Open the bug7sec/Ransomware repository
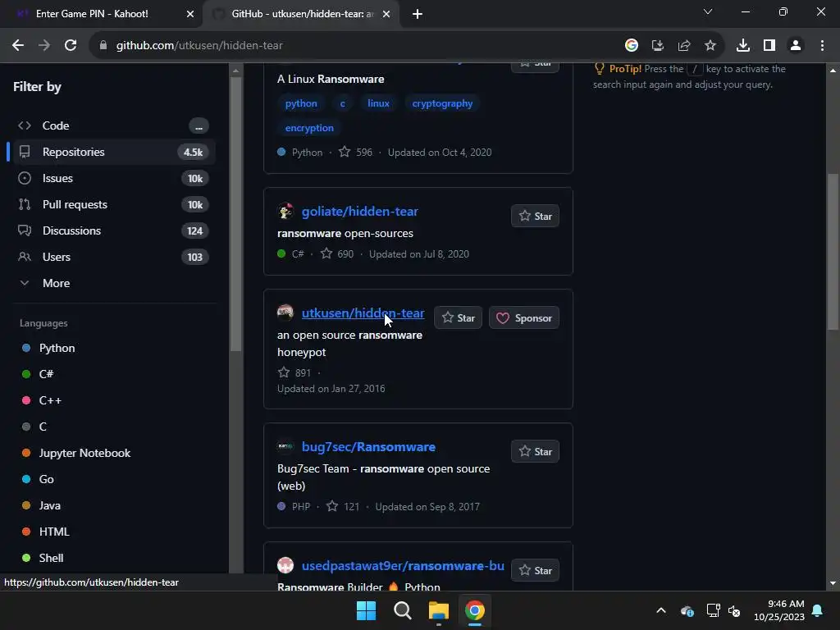 coord(368,447)
